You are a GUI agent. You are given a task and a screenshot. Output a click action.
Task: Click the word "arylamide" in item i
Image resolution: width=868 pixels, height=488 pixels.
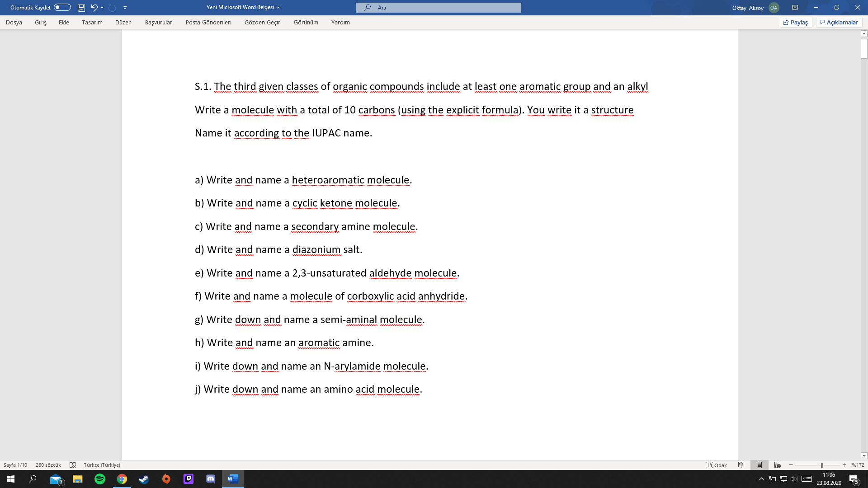tap(357, 366)
